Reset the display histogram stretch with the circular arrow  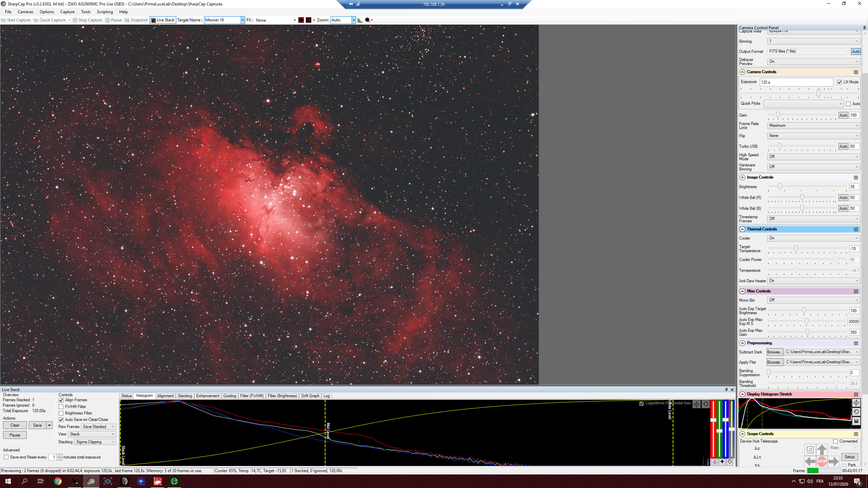click(856, 412)
